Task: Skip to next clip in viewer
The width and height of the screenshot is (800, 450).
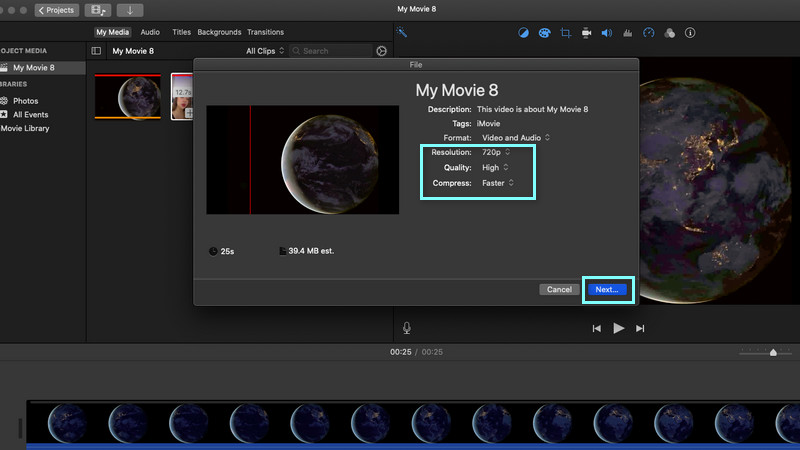Action: [x=640, y=329]
